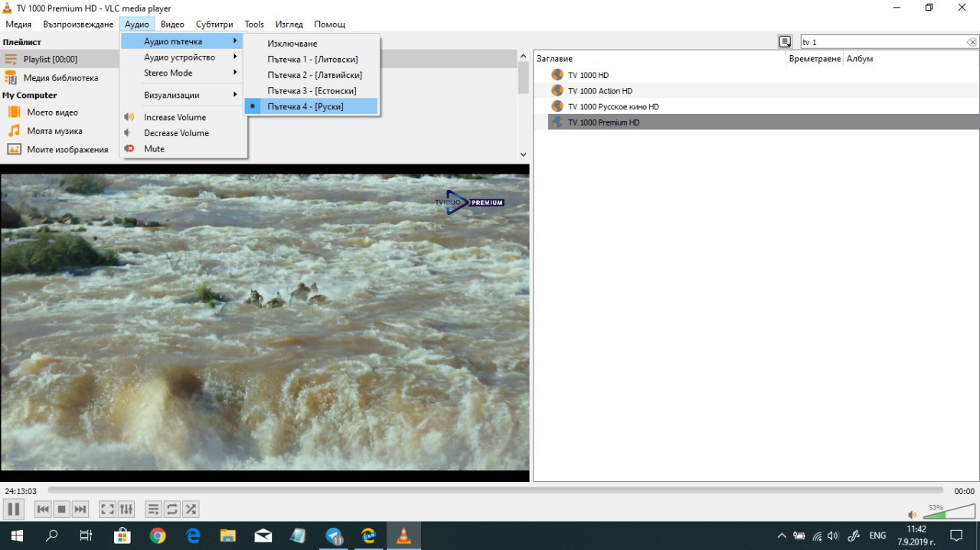Open the Медия menu
This screenshot has height=550, width=980.
[x=18, y=24]
